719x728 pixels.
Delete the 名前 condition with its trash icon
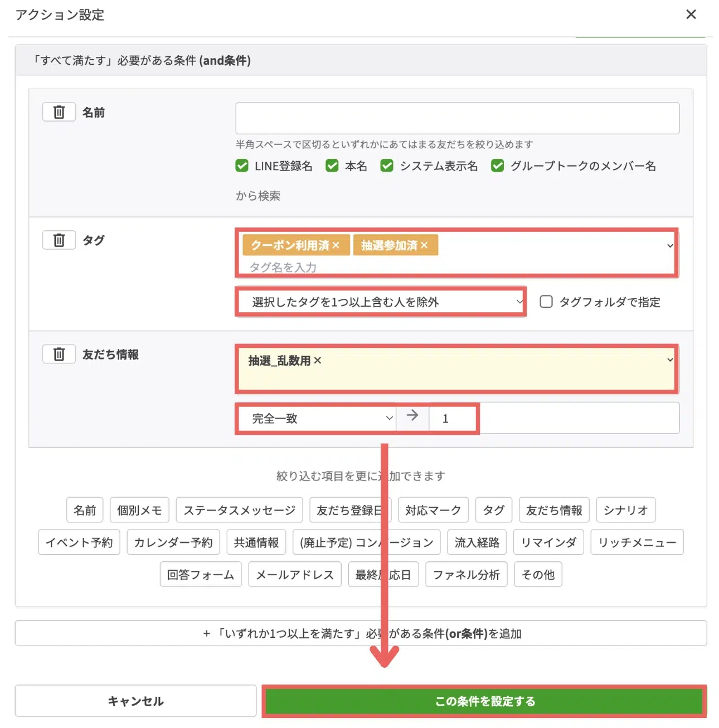[x=59, y=112]
